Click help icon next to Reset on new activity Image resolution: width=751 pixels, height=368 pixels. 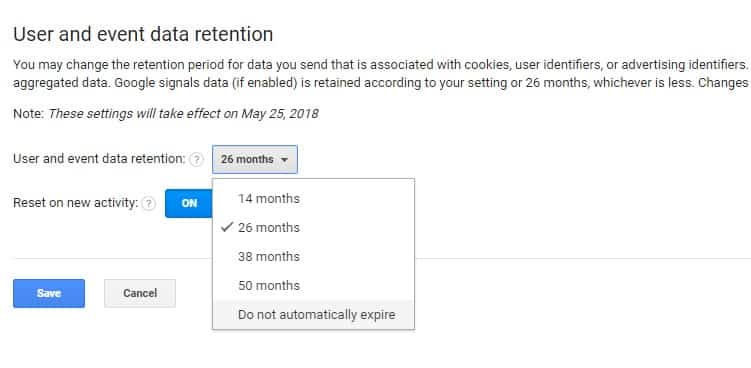click(149, 204)
